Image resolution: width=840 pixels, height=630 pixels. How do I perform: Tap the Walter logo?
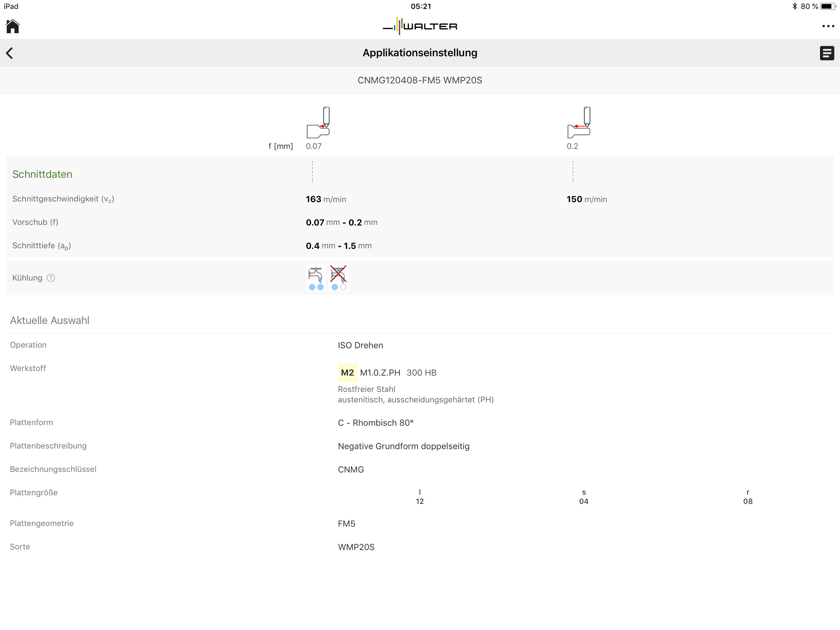[420, 26]
